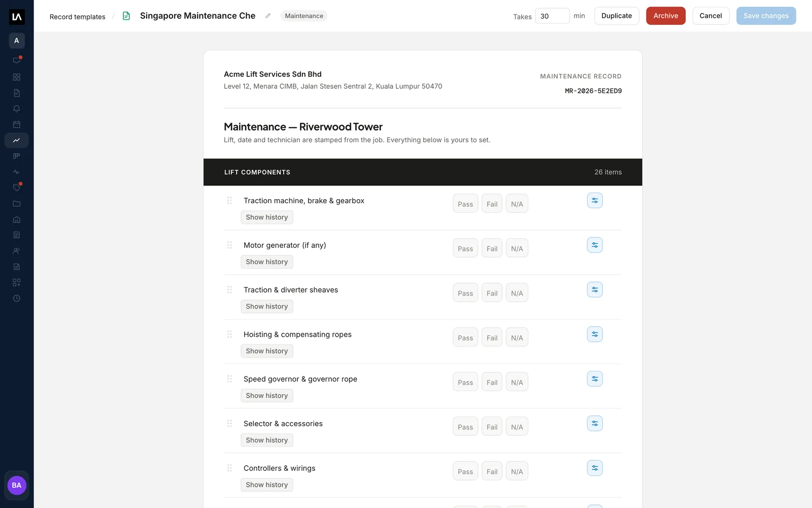Image resolution: width=812 pixels, height=508 pixels.
Task: Open the grid-plus add apps icon
Action: tap(17, 282)
